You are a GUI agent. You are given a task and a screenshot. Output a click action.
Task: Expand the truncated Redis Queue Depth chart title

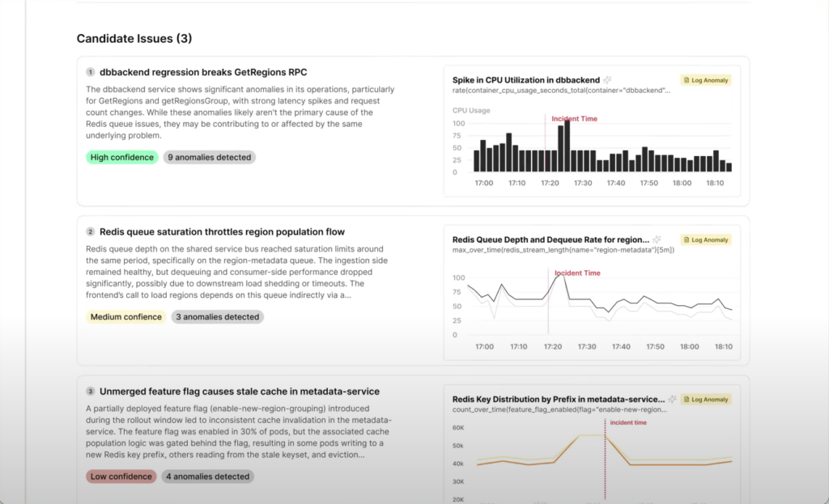click(551, 239)
